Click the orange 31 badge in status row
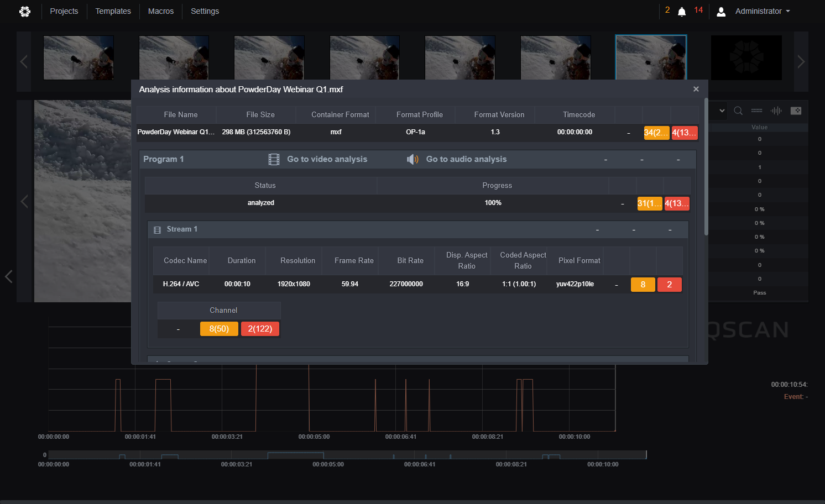 pyautogui.click(x=650, y=203)
